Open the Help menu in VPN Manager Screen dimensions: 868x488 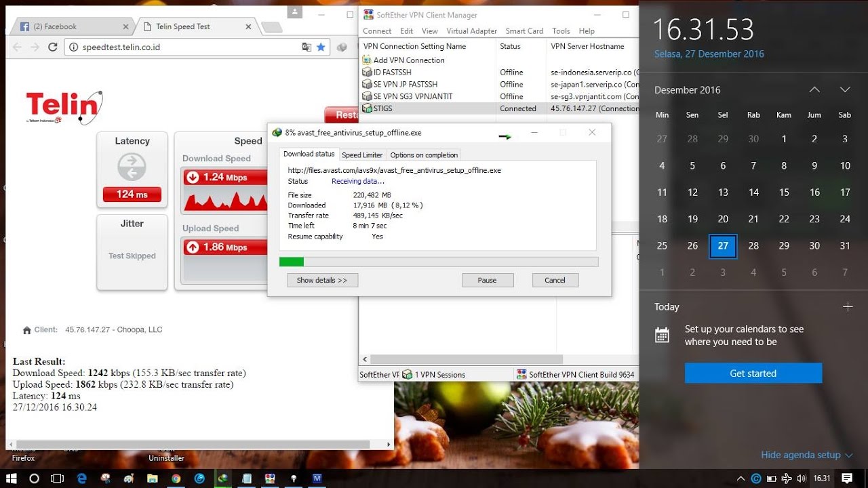587,30
